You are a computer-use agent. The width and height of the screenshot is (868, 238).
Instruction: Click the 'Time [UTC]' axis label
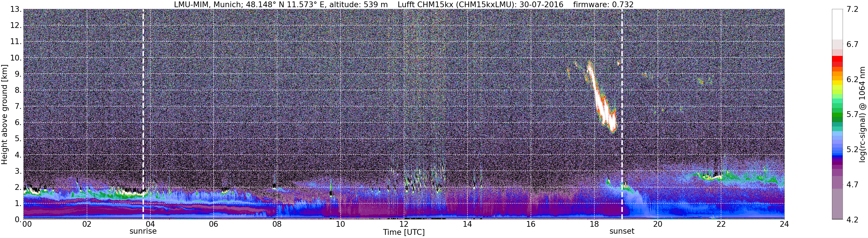(404, 232)
